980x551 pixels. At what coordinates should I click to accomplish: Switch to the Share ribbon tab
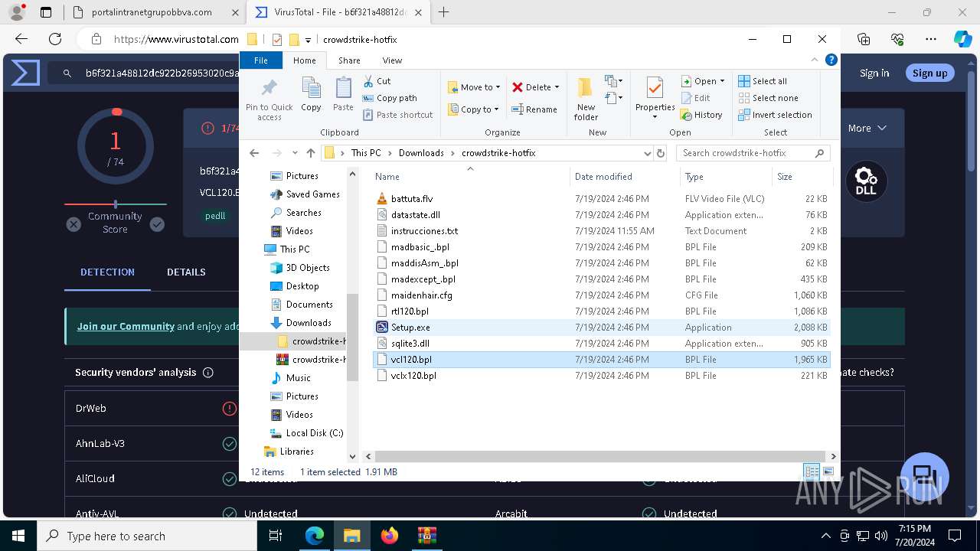coord(349,60)
